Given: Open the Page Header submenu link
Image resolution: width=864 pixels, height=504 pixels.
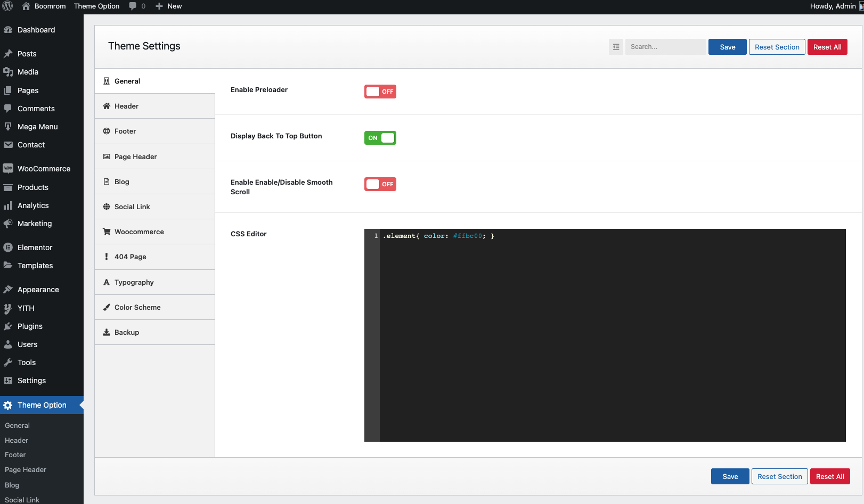Looking at the screenshot, I should (26, 469).
